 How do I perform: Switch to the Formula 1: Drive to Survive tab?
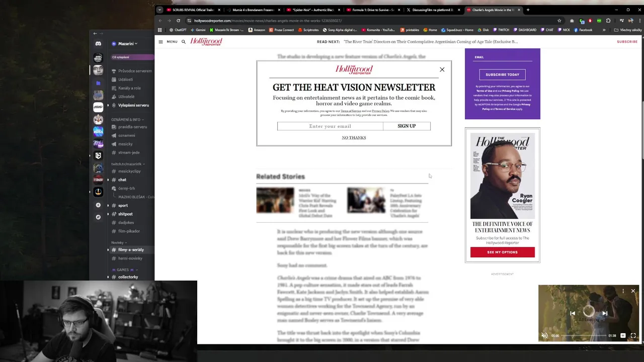pos(373,10)
